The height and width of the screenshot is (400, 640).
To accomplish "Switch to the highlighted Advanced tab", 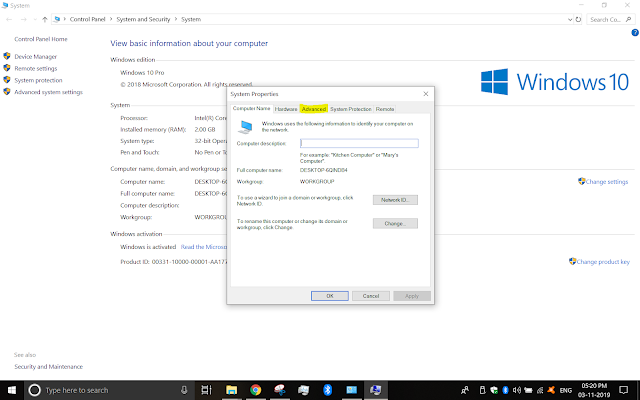I will [313, 109].
